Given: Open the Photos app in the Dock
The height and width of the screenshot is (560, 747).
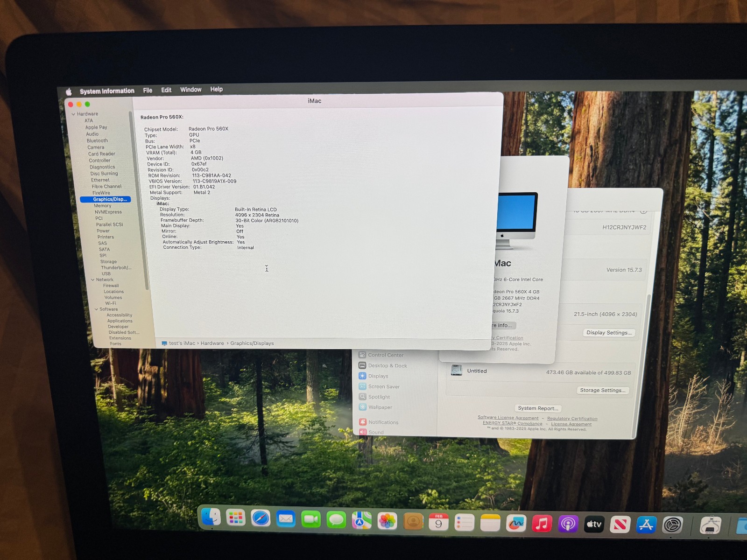Looking at the screenshot, I should pos(387,521).
